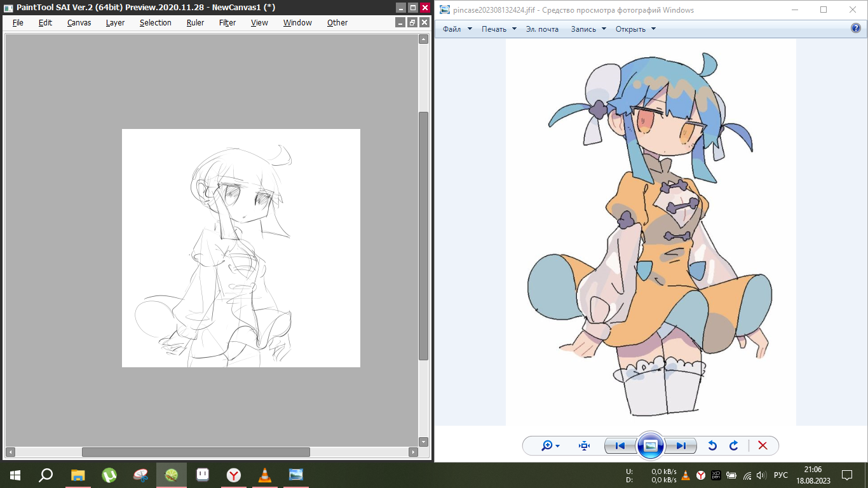The width and height of the screenshot is (868, 488).
Task: Click the Yandex tray icon
Action: 701,475
